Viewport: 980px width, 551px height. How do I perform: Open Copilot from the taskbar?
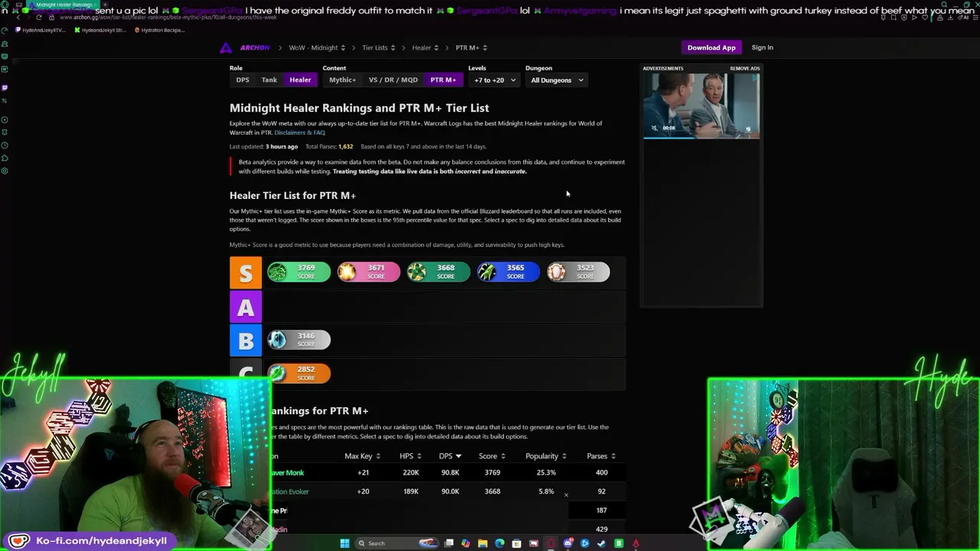(x=465, y=543)
